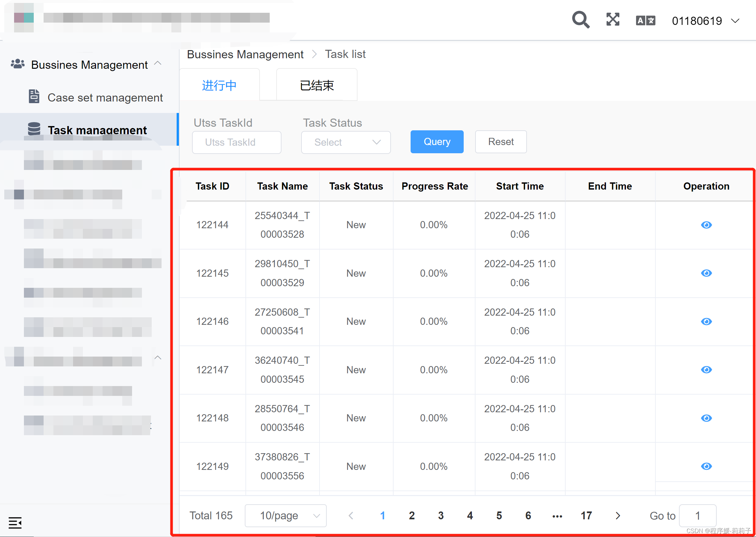Open the 10/page size dropdown
756x537 pixels.
285,515
